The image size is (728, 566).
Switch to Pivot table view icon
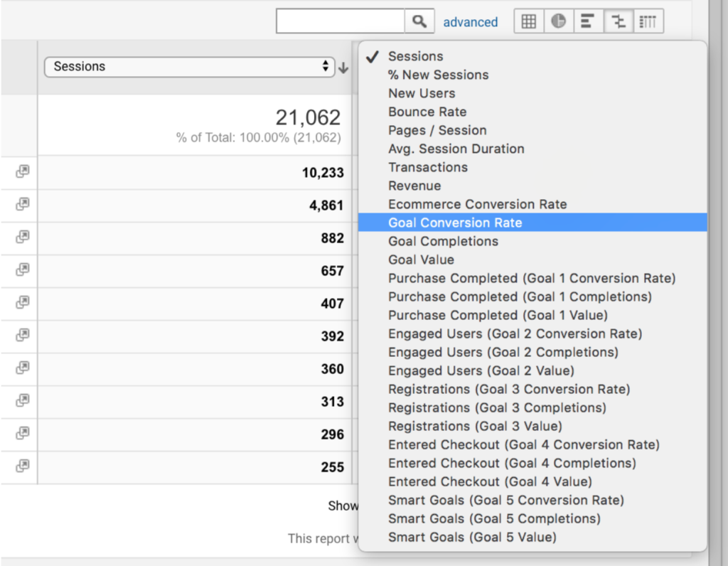[648, 21]
